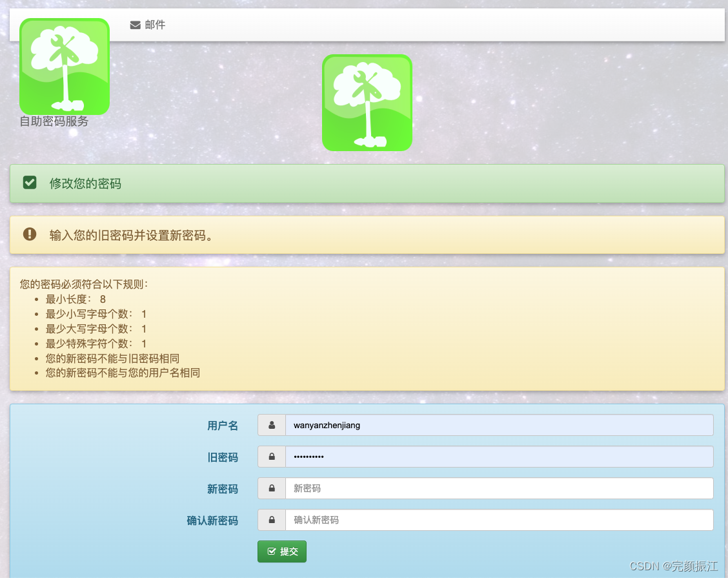Click the lock icon beside 旧密码 field
The image size is (728, 578).
click(271, 457)
